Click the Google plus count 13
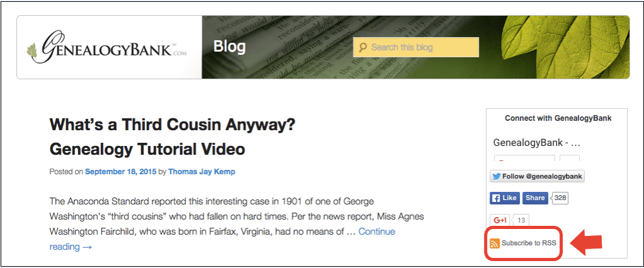The image size is (644, 268). (521, 220)
